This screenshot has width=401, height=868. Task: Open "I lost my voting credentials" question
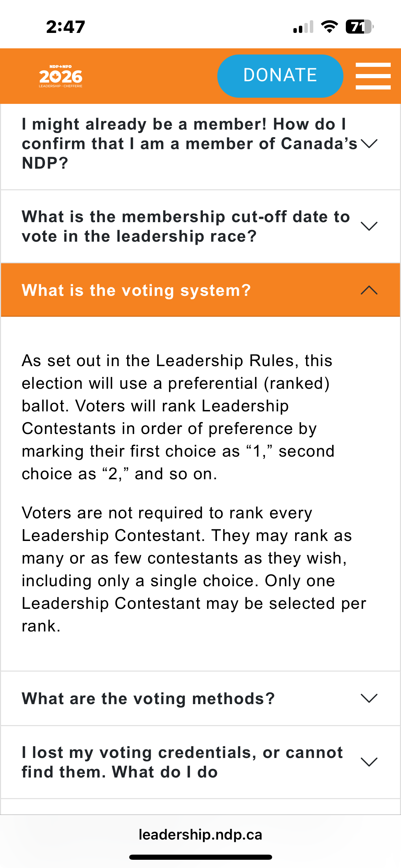coord(182,762)
